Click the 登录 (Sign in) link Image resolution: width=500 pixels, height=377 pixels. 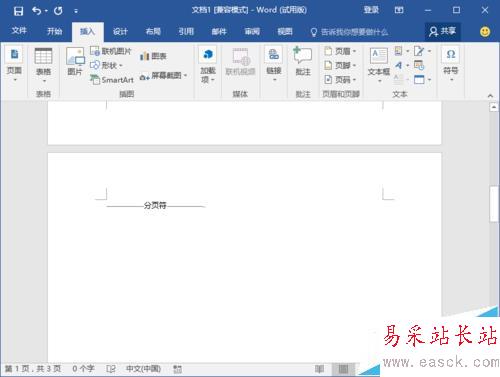(x=371, y=10)
